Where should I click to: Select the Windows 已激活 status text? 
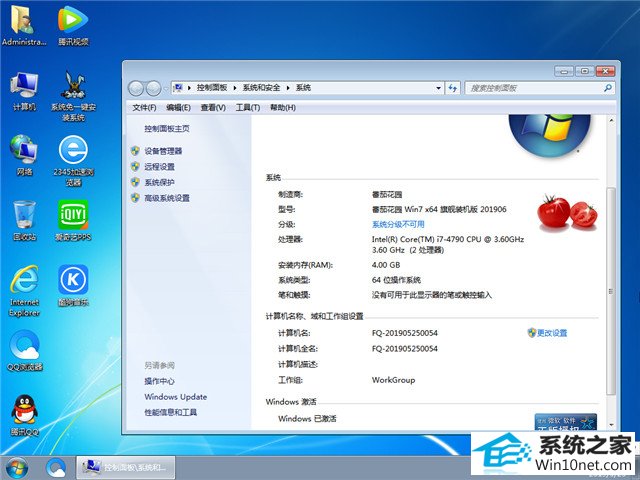(307, 418)
